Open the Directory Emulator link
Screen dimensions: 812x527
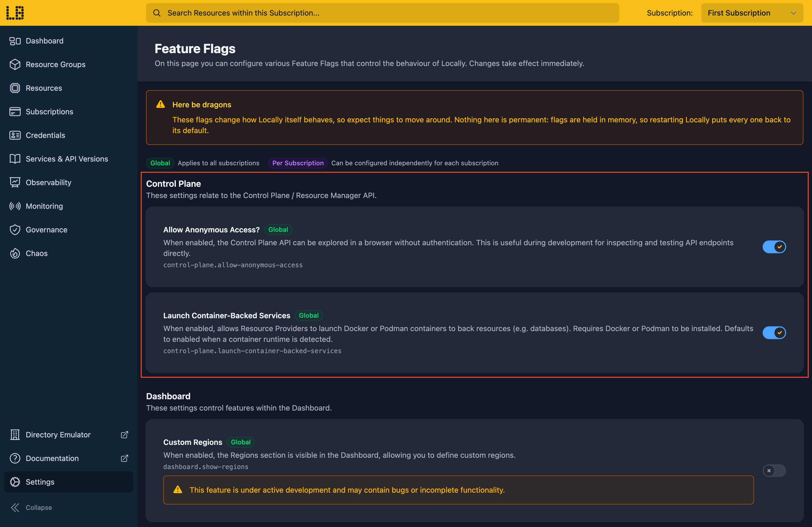click(x=68, y=435)
